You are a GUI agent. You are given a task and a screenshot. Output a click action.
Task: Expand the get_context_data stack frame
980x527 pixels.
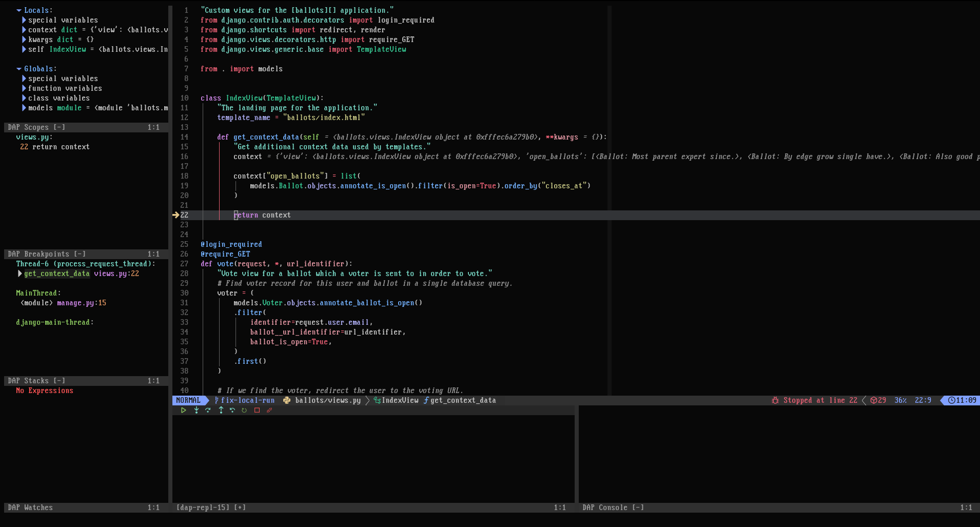[20, 274]
